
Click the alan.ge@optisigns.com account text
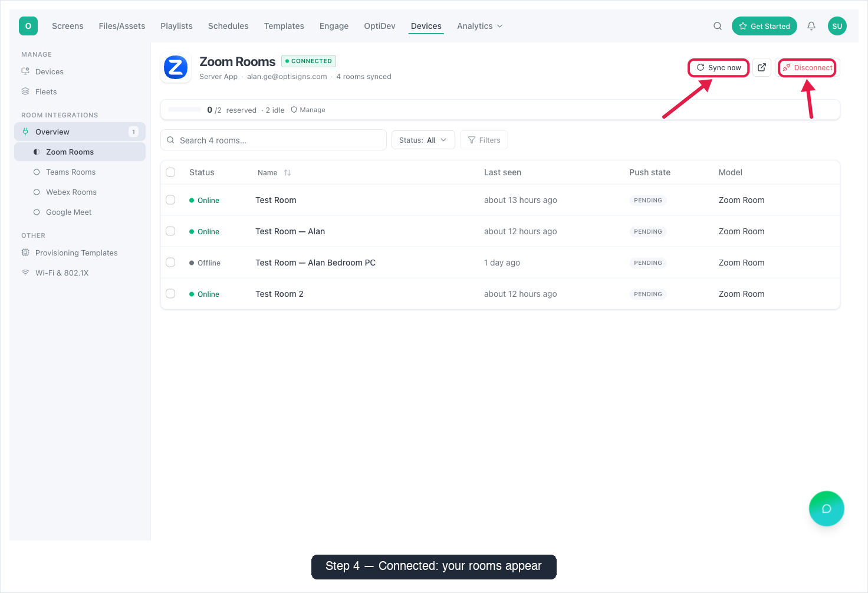pyautogui.click(x=287, y=77)
